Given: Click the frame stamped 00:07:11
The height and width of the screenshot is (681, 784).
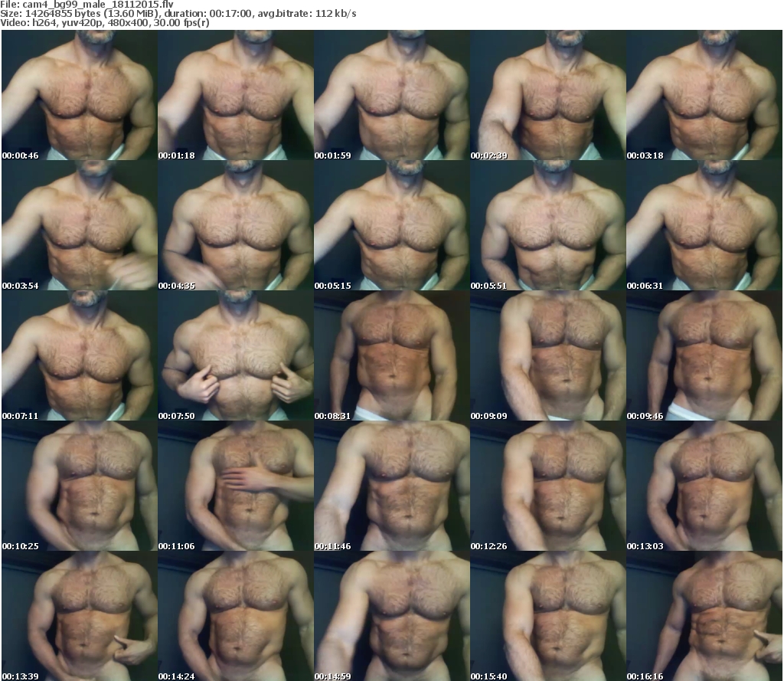Looking at the screenshot, I should (80, 355).
